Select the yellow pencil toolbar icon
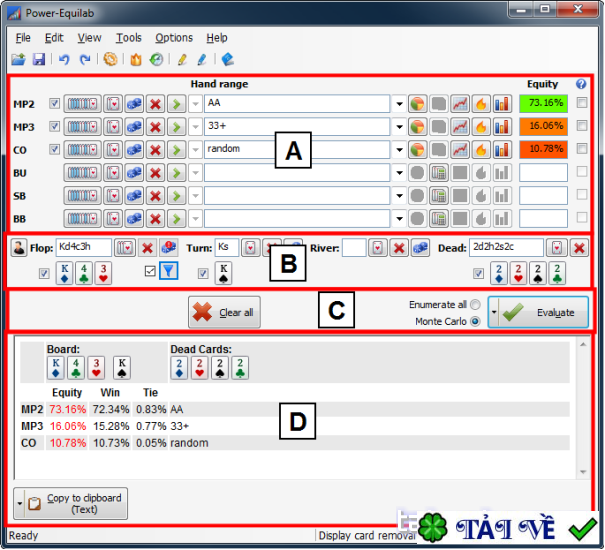 tap(182, 59)
